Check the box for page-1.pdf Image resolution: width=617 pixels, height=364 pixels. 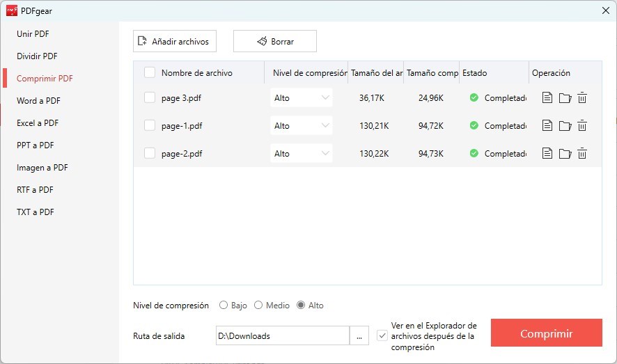(x=150, y=125)
